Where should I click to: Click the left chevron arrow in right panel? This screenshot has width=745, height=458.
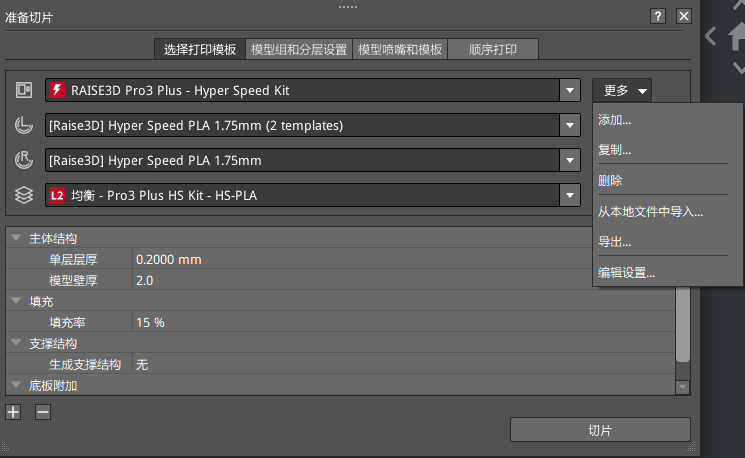tap(711, 36)
